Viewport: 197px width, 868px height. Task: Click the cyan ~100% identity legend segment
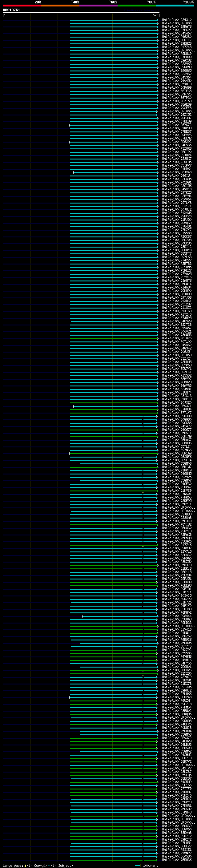(x=175, y=6)
